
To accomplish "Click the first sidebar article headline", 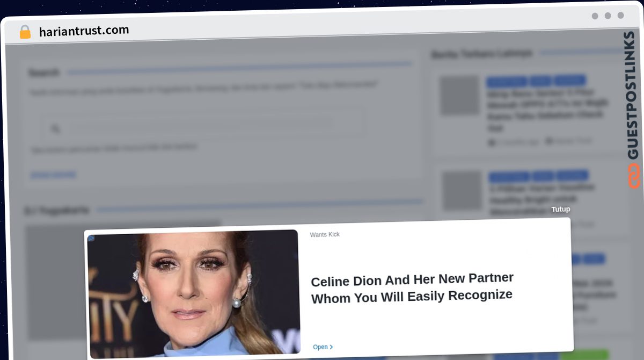I will coord(547,111).
